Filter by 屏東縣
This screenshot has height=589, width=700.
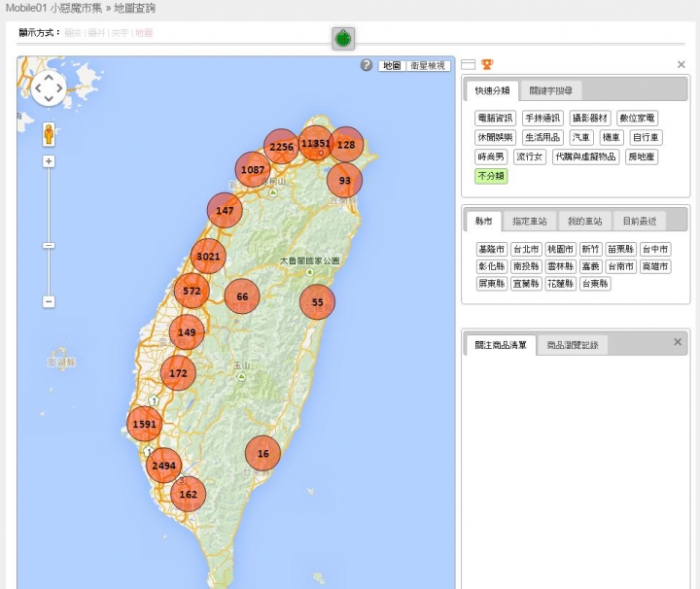492,284
